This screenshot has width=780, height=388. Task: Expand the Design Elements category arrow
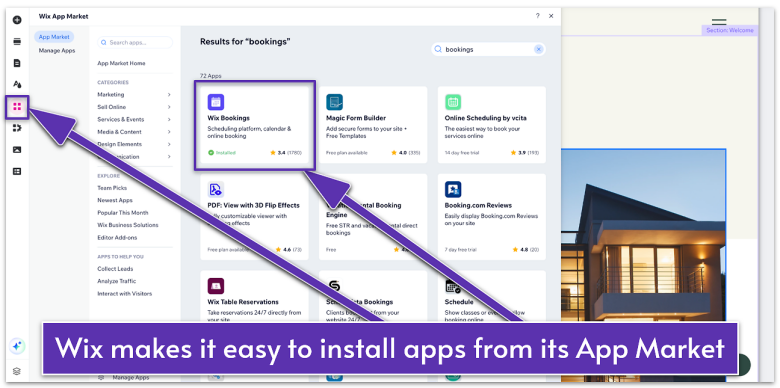[169, 144]
